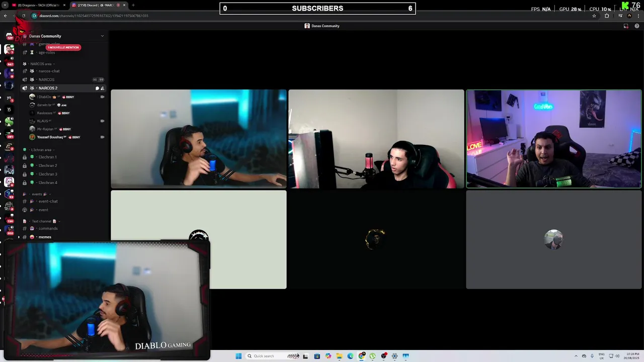Open the clock and date panel

[632, 356]
